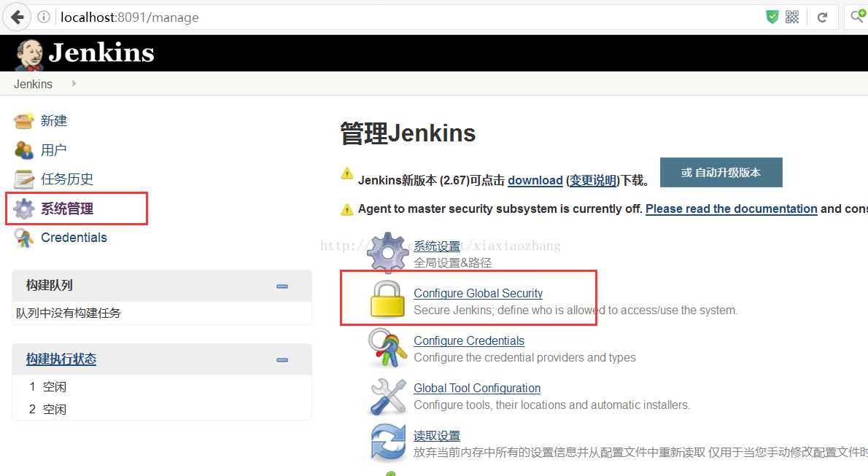This screenshot has height=476, width=868.
Task: Click executor 1 空闲 row
Action: [x=161, y=387]
